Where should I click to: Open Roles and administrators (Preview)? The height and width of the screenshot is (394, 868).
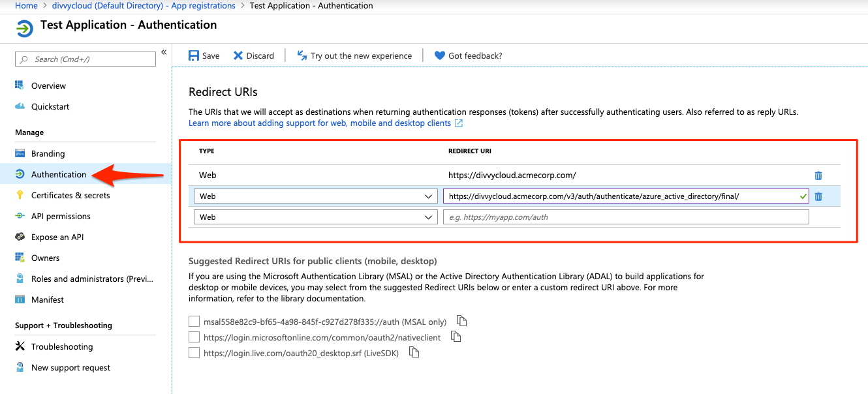(93, 279)
